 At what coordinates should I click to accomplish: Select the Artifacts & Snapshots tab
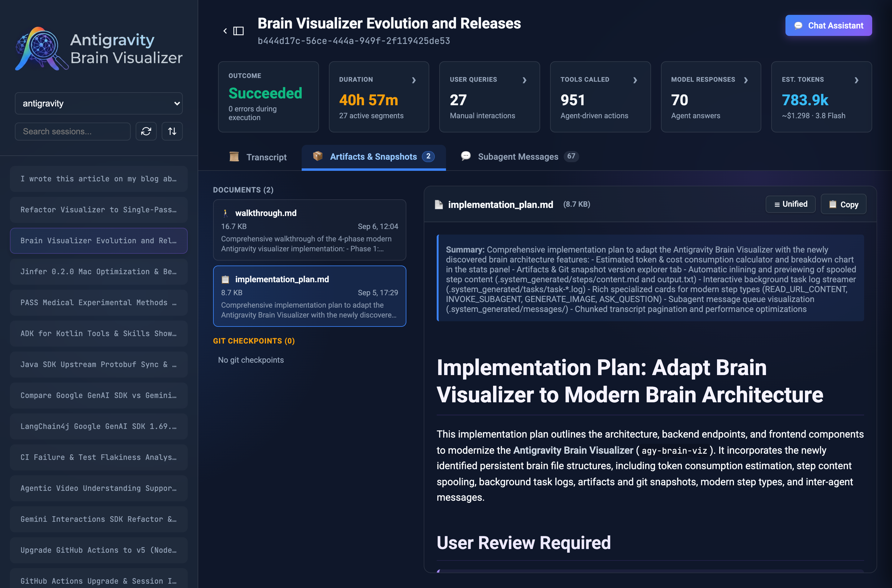coord(374,157)
